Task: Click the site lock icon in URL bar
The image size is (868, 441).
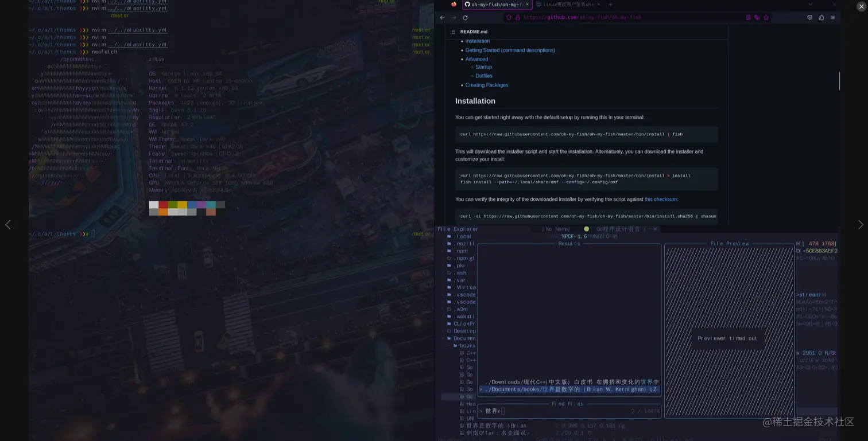Action: (517, 18)
